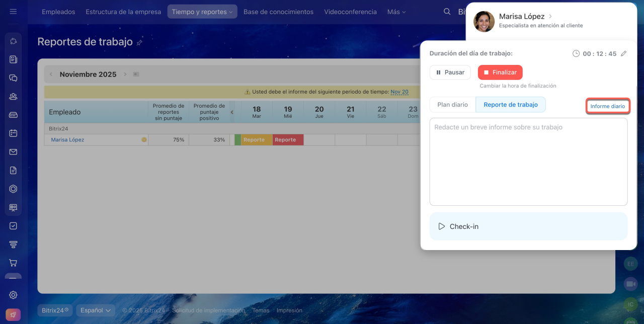
Task: Expand the Tiempo y reportes dropdown menu
Action: tap(202, 12)
